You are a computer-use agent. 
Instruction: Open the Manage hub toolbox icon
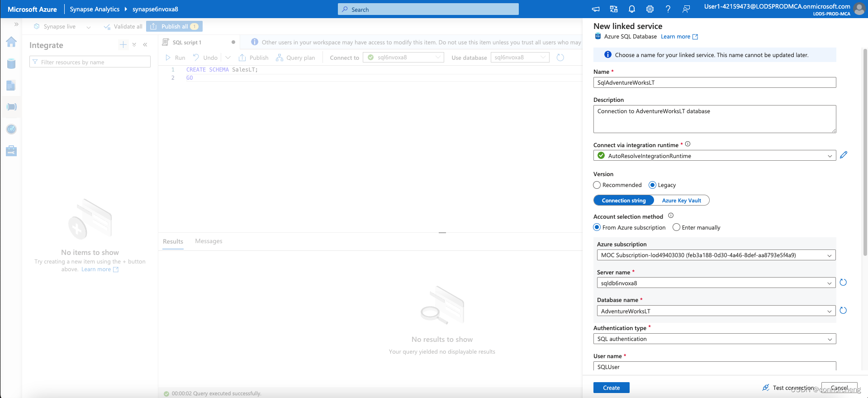[x=11, y=151]
